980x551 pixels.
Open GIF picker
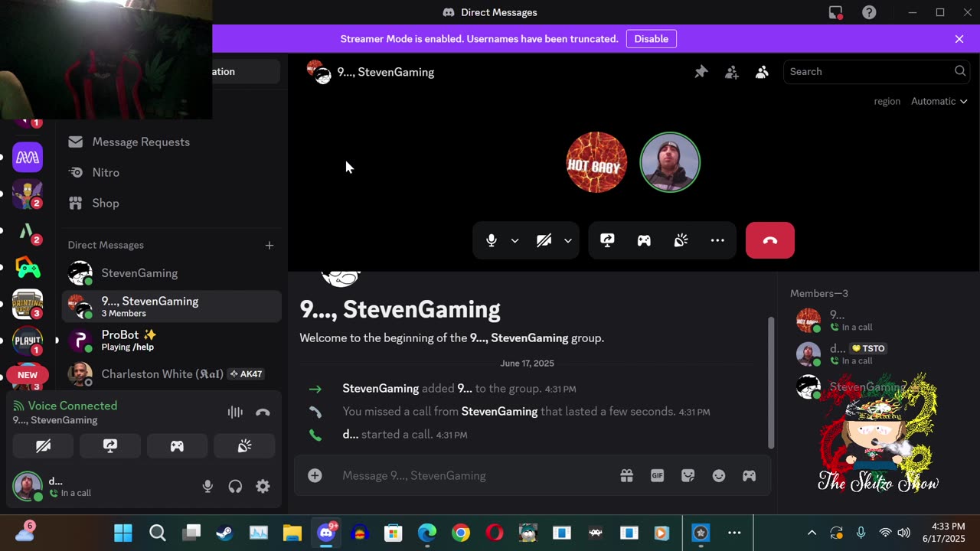tap(657, 475)
